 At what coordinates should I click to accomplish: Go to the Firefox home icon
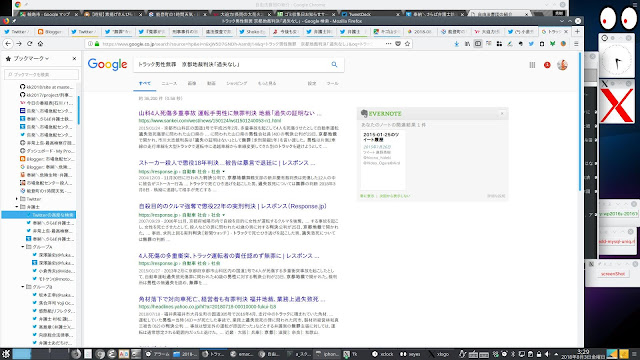[40, 44]
